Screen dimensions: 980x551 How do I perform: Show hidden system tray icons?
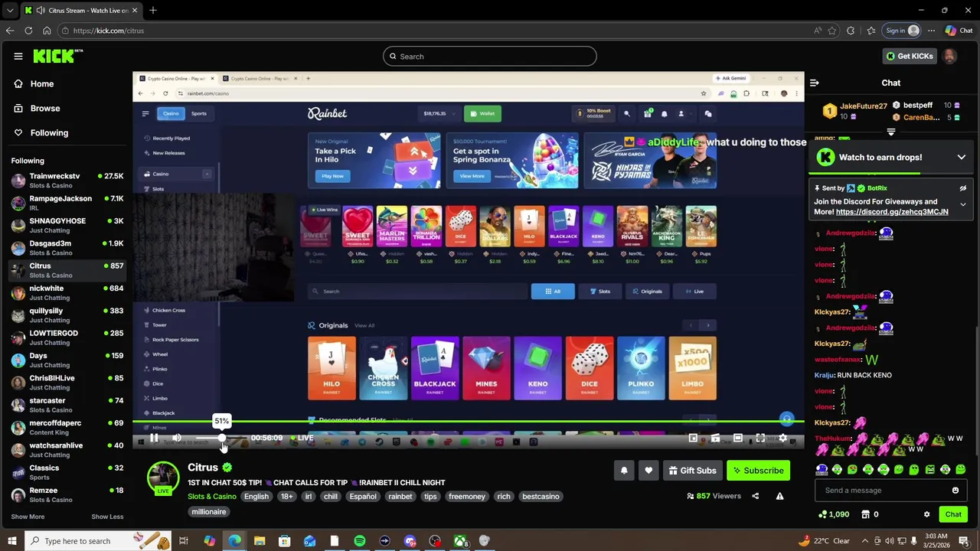coord(865,541)
